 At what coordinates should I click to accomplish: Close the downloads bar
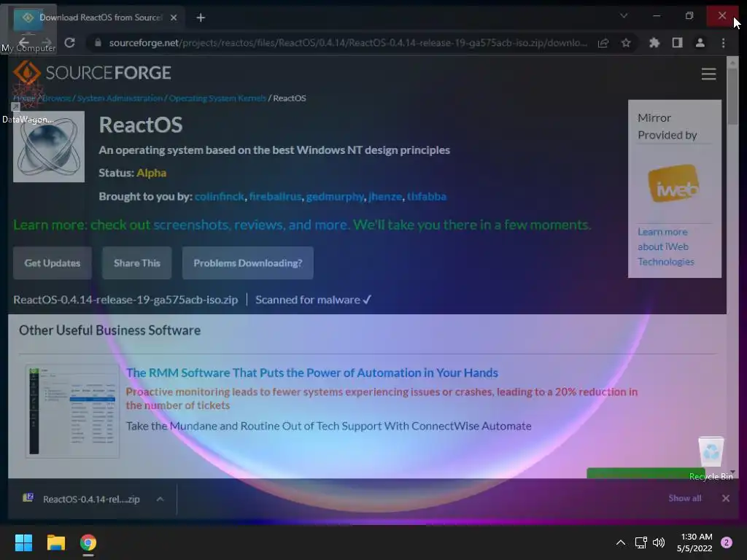tap(726, 498)
